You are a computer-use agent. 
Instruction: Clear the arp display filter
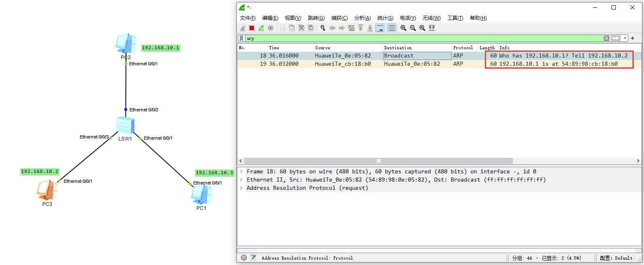click(x=607, y=38)
